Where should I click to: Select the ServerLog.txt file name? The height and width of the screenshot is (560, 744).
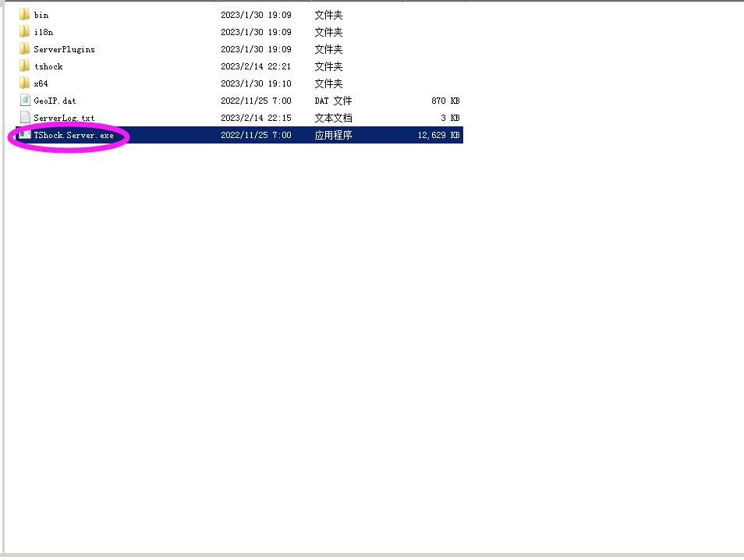coord(64,118)
